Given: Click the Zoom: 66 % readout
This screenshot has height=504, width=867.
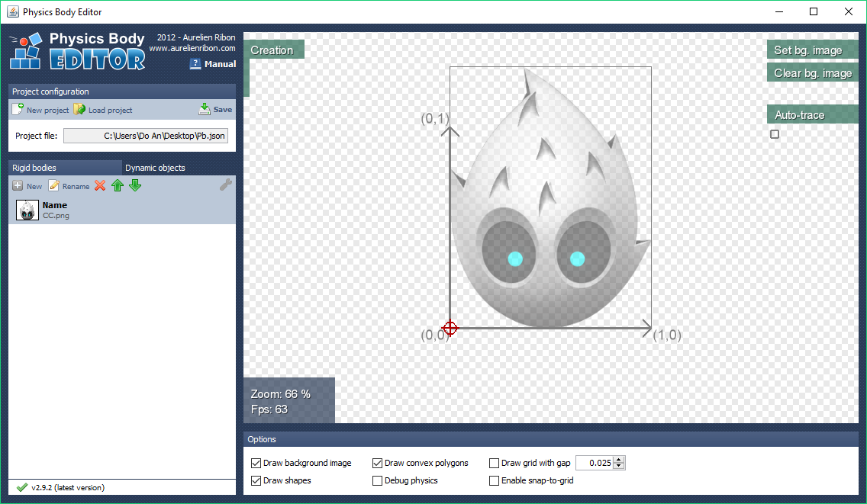Looking at the screenshot, I should click(x=280, y=394).
